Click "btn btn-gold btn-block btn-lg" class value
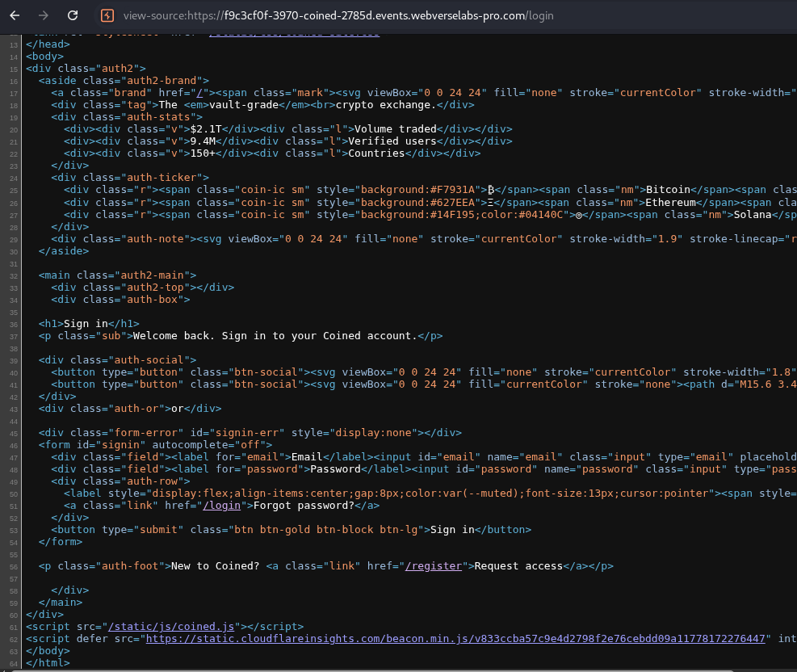Screen dimensions: 797x672 coord(325,530)
